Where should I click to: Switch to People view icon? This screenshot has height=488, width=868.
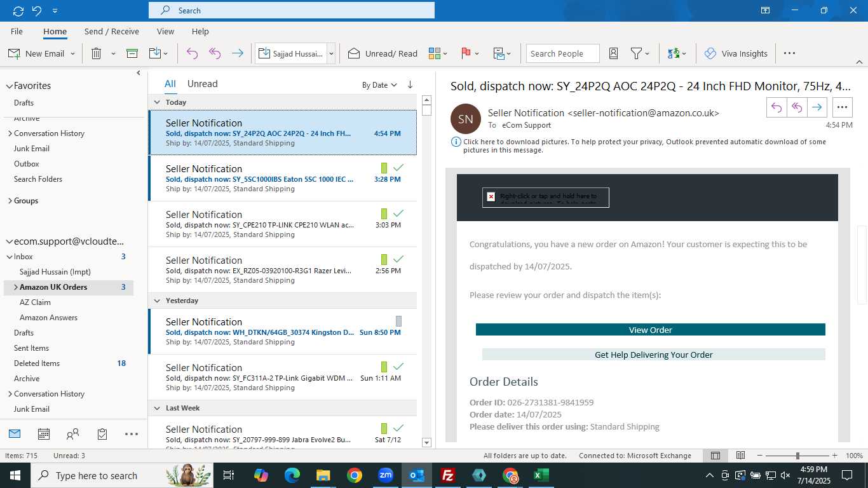(73, 434)
